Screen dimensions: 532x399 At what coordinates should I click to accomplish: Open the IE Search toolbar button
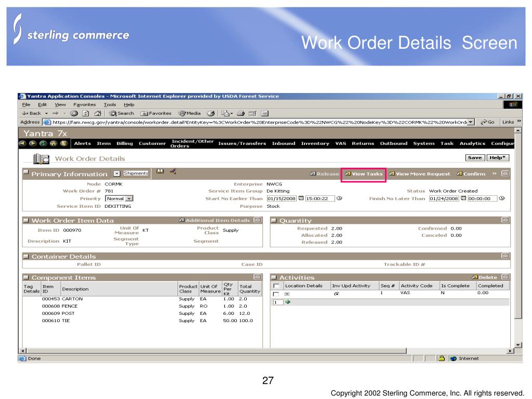click(122, 113)
